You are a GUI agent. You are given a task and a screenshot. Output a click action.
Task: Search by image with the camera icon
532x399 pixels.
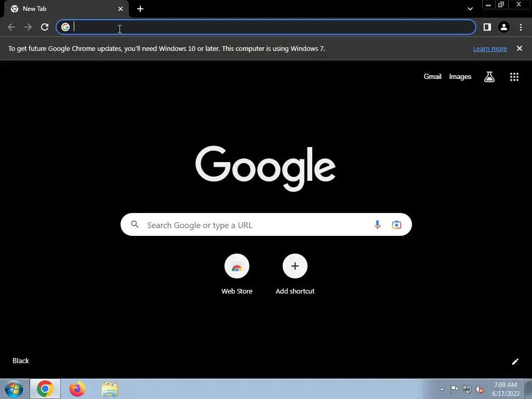tap(396, 224)
